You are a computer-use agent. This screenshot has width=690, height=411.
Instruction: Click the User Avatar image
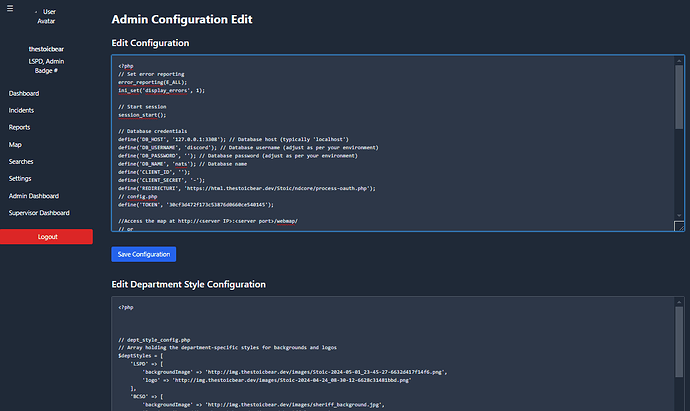46,16
